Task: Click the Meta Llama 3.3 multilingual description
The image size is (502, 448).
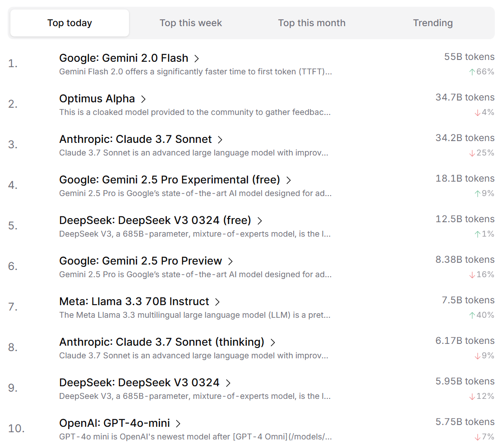Action: pos(195,315)
